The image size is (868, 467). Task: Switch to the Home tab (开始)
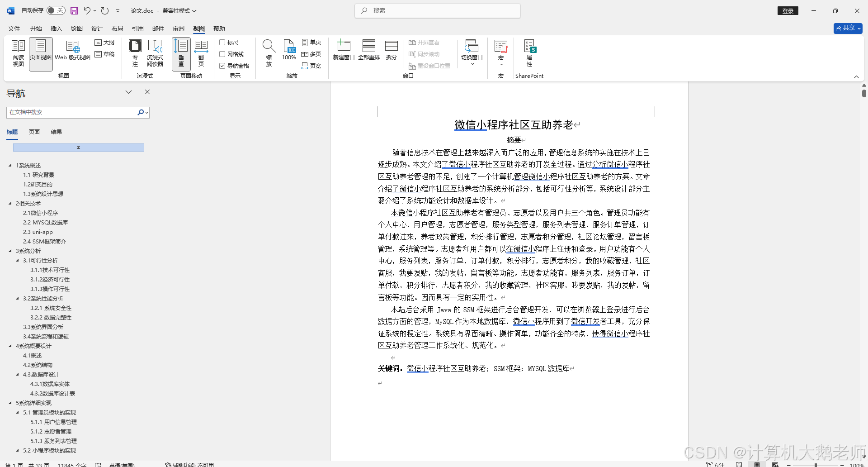click(x=36, y=29)
